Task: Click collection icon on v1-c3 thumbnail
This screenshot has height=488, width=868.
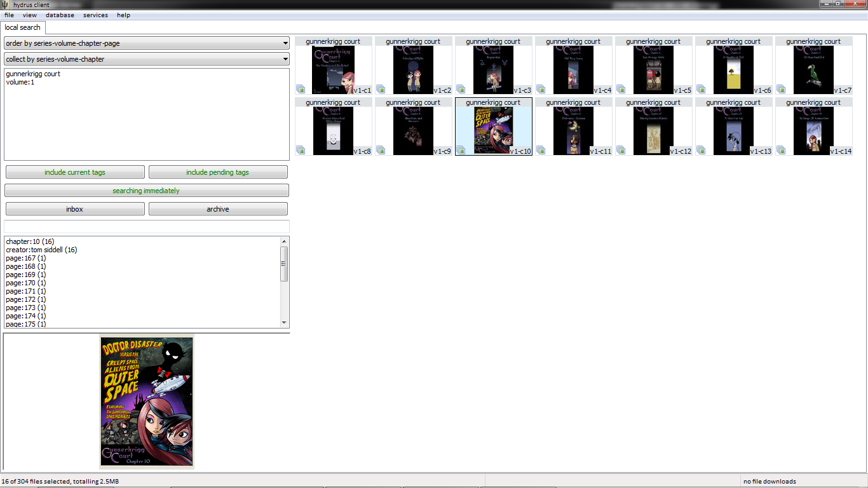Action: [461, 90]
